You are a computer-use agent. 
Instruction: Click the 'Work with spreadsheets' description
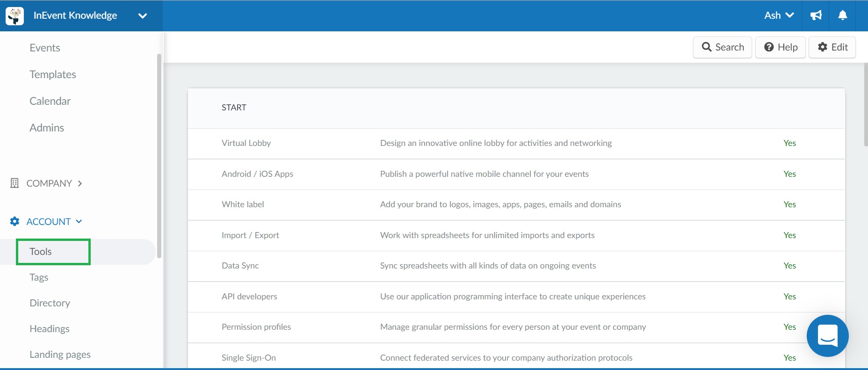pos(487,235)
